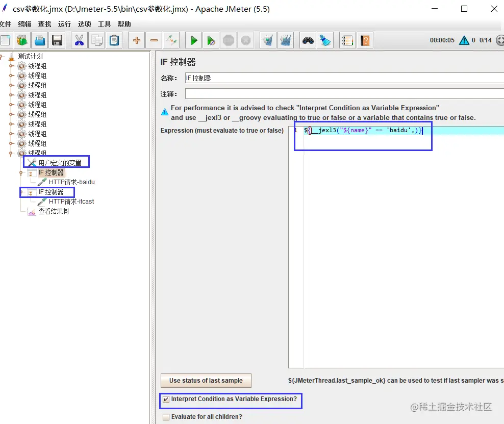Start the test with green play icon

click(193, 40)
